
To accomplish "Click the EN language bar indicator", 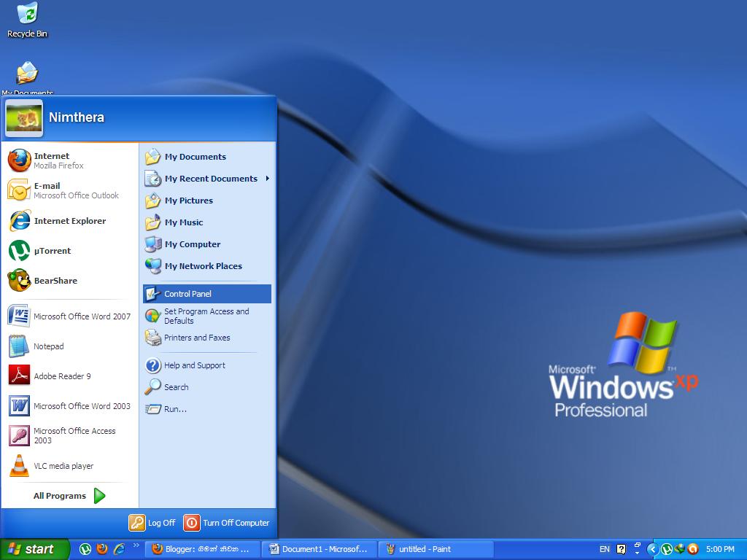I will 605,549.
